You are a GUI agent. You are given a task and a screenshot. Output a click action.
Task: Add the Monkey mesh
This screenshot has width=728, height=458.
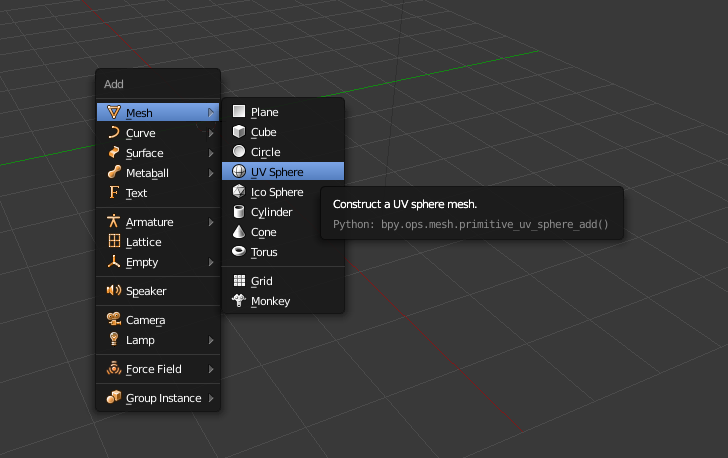tap(283, 301)
